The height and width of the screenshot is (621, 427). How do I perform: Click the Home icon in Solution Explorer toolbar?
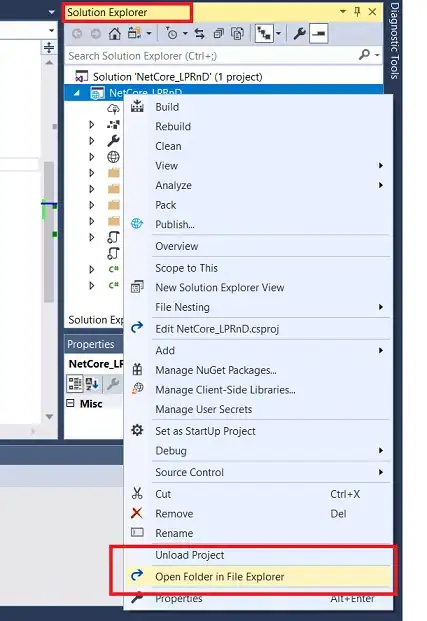point(114,34)
